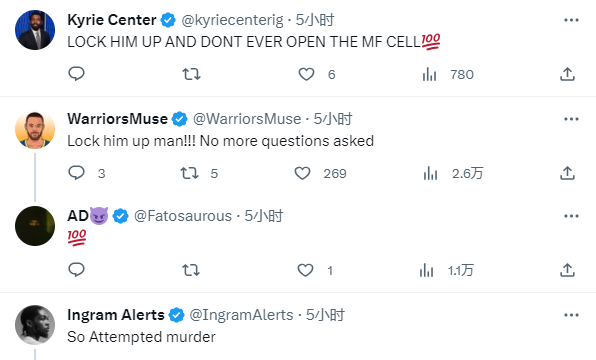
Task: Open more options on WarriorsMuse tweet
Action: (x=571, y=119)
